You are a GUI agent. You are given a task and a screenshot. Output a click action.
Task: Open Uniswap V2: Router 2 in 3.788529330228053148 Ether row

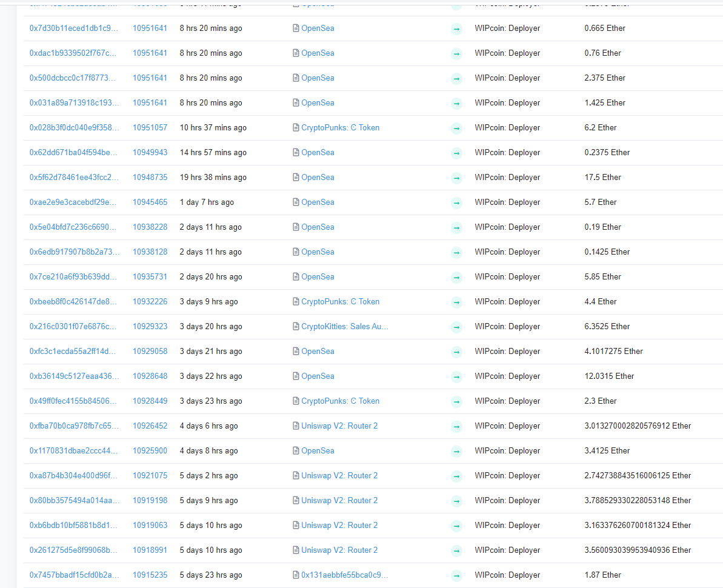click(x=339, y=501)
